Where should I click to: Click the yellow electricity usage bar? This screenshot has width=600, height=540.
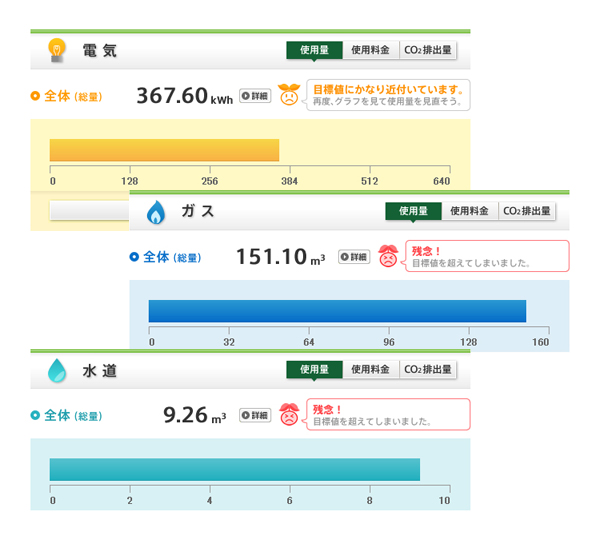164,150
